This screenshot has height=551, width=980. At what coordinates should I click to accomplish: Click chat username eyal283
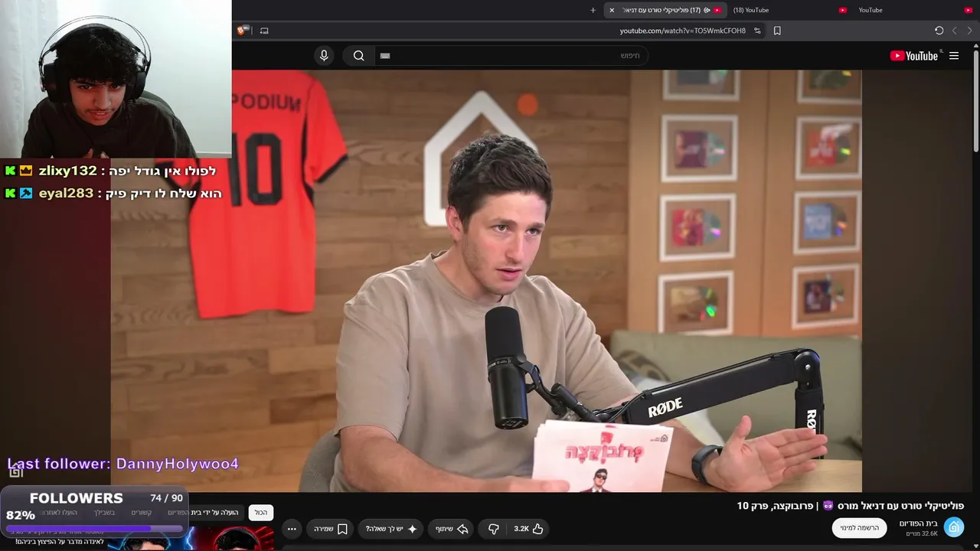(x=67, y=193)
